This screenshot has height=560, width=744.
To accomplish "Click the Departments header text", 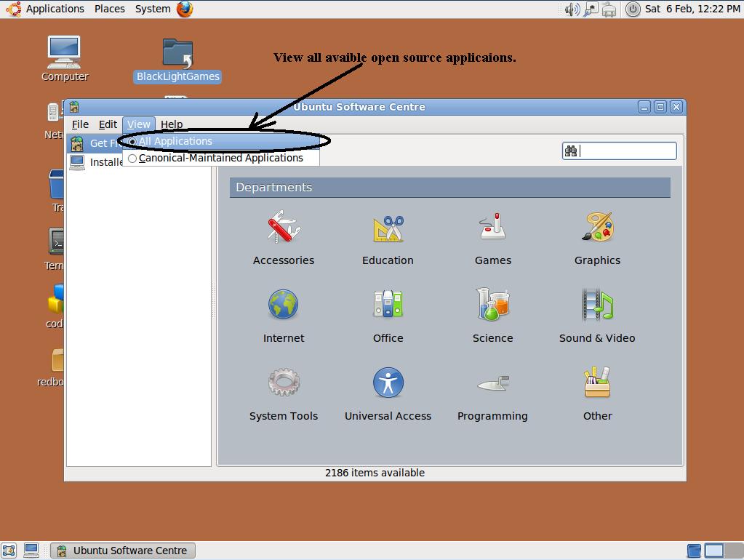I will click(273, 188).
